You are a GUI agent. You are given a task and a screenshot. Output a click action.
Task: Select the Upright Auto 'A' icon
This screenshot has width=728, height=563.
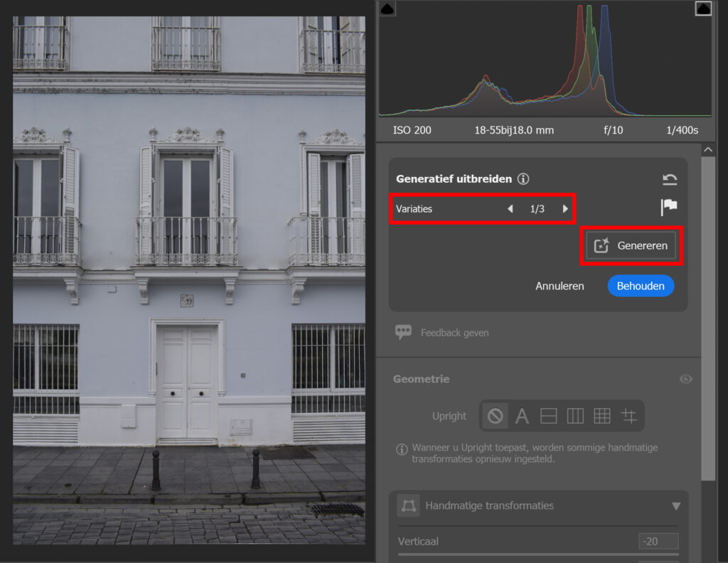[x=522, y=416]
